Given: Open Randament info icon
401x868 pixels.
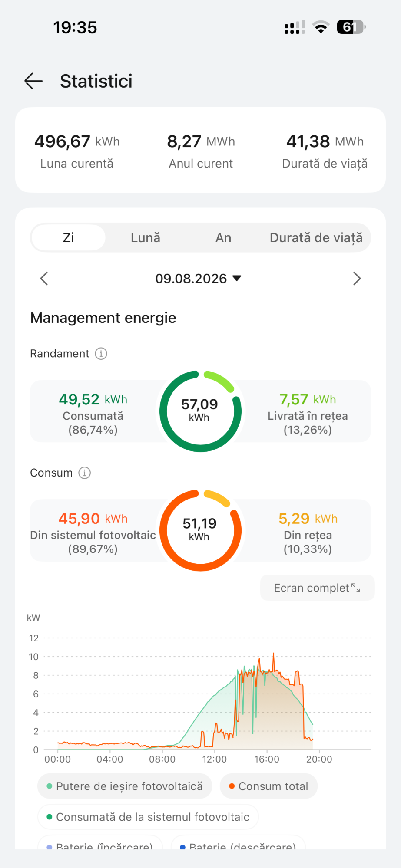Looking at the screenshot, I should coord(101,354).
